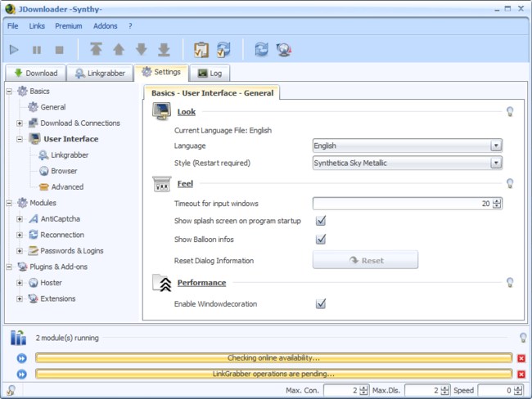Click blue arrow icon beside Checking online availability

pos(22,358)
